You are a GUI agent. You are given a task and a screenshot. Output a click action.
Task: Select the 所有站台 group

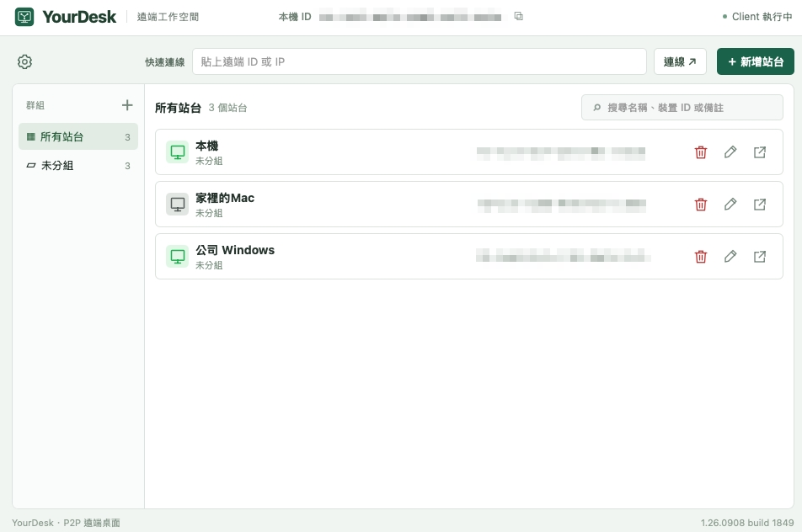(78, 136)
